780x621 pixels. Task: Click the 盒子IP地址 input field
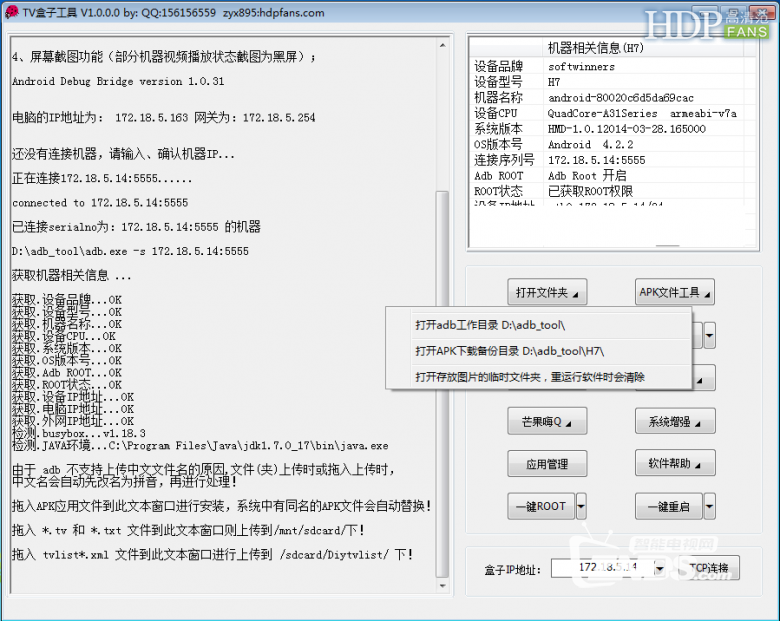(x=602, y=568)
